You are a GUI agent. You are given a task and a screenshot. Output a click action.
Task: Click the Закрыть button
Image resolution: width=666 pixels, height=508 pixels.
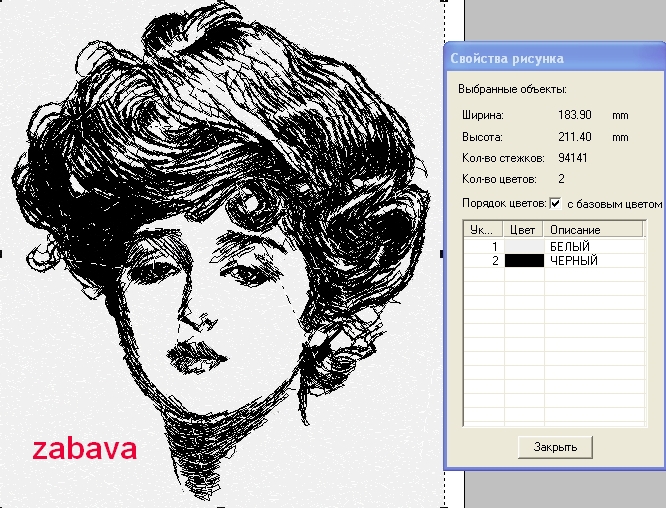click(x=555, y=447)
